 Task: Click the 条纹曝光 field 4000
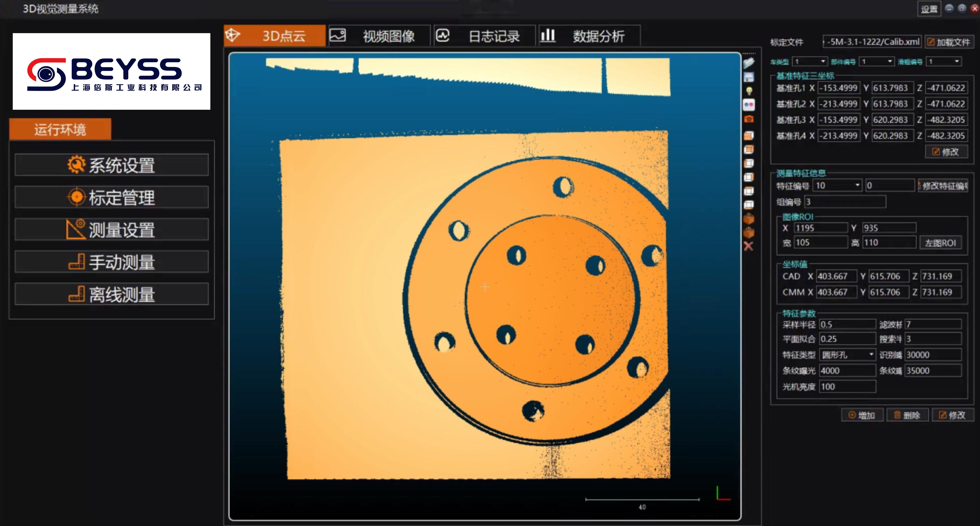pyautogui.click(x=848, y=371)
